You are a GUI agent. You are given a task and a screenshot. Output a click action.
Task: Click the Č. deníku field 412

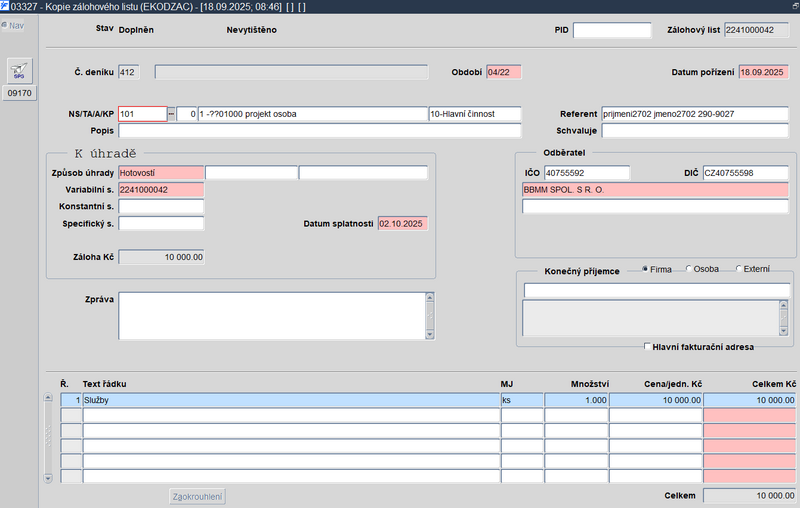click(x=129, y=72)
